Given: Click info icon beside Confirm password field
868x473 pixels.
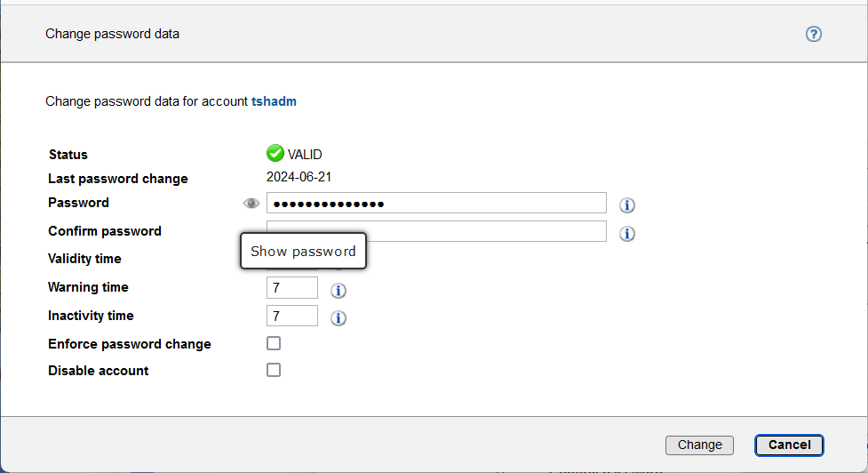Looking at the screenshot, I should (x=627, y=234).
